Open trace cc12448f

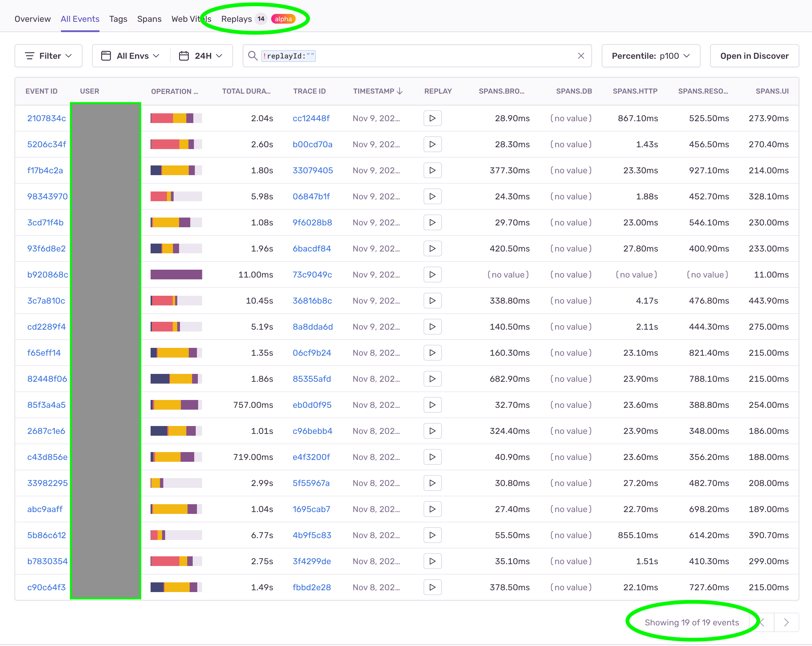tap(311, 118)
